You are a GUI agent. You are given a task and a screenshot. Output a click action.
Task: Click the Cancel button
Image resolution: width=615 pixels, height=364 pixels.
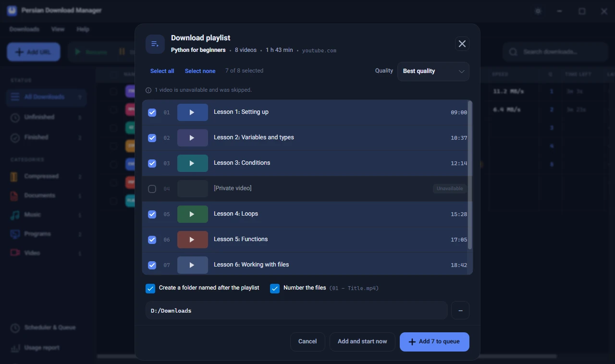click(307, 342)
